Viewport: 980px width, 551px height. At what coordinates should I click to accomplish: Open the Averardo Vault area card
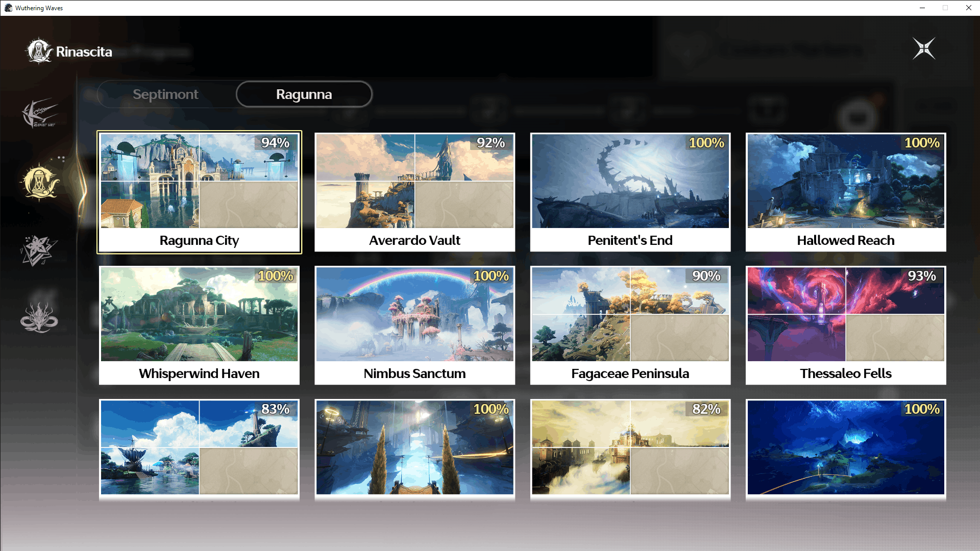[x=415, y=192]
